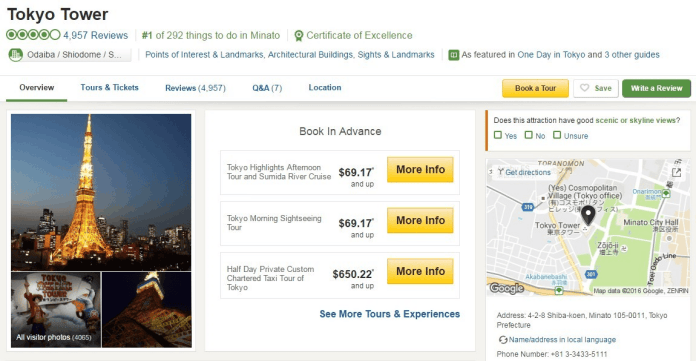
Task: Check the Yes box for scenic views
Action: point(498,135)
